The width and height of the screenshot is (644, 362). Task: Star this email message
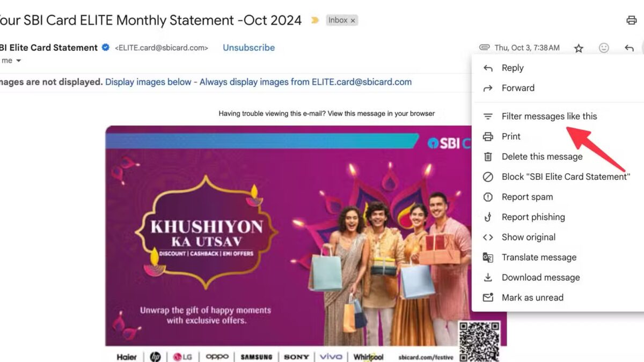pos(579,48)
